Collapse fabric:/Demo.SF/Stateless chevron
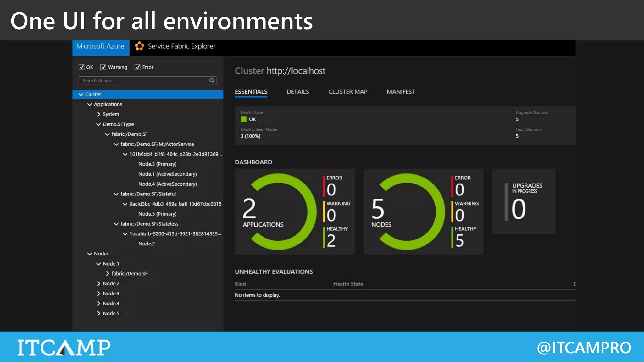The width and height of the screenshot is (644, 362). click(x=116, y=224)
